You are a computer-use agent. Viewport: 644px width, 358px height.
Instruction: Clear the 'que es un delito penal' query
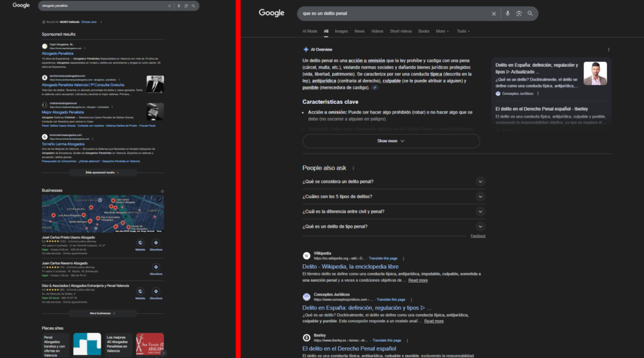(494, 13)
